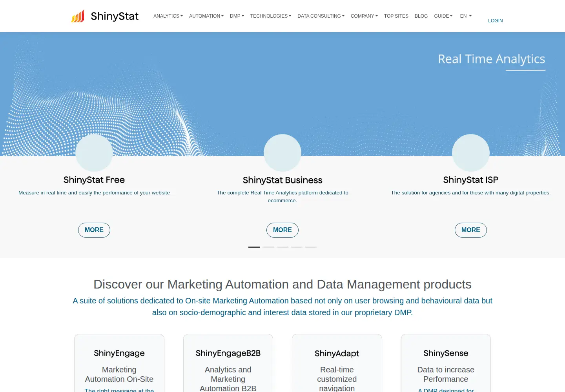Select the fourth carousel indicator
The height and width of the screenshot is (392, 565).
(297, 247)
